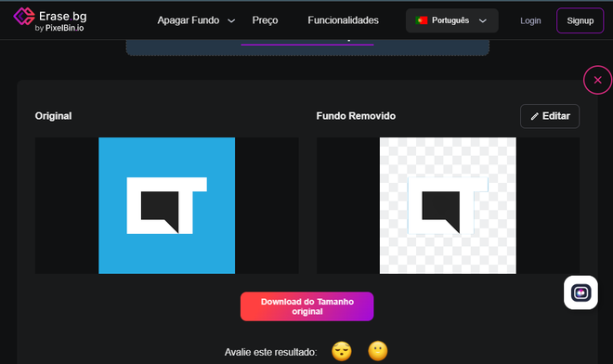The height and width of the screenshot is (364, 613).
Task: Select the Fundo Removido result image
Action: 448,205
